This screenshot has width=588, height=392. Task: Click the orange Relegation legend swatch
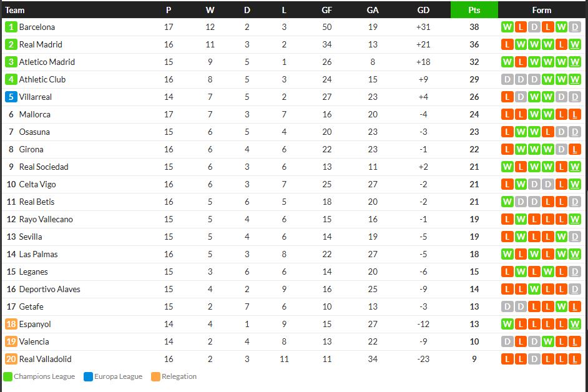[x=155, y=376]
